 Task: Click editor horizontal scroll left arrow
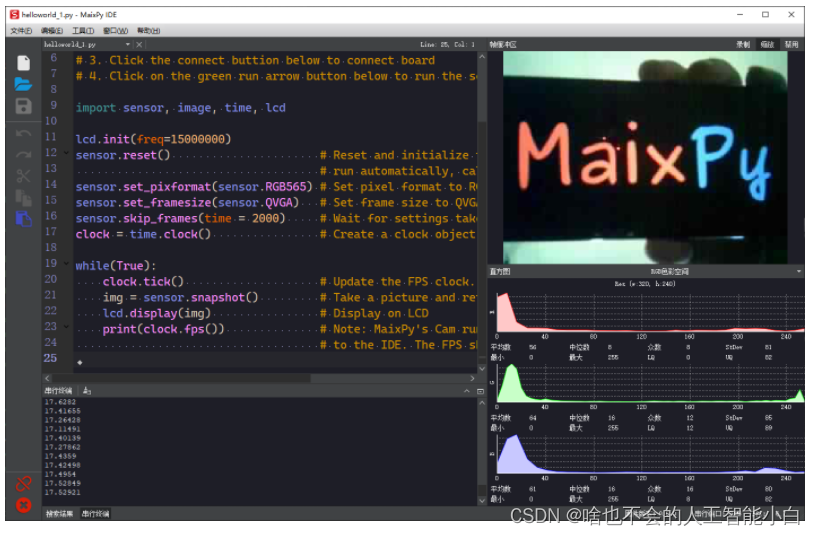coord(47,378)
